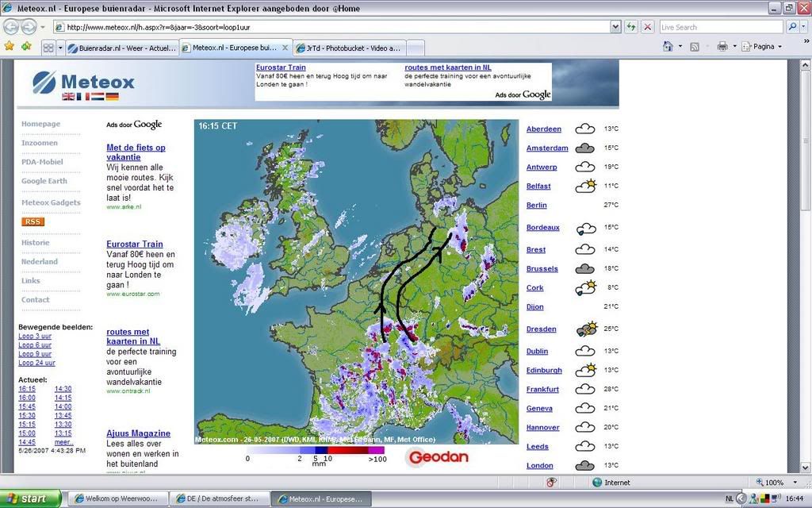
Task: Open the Google Earth sidebar item
Action: click(44, 181)
